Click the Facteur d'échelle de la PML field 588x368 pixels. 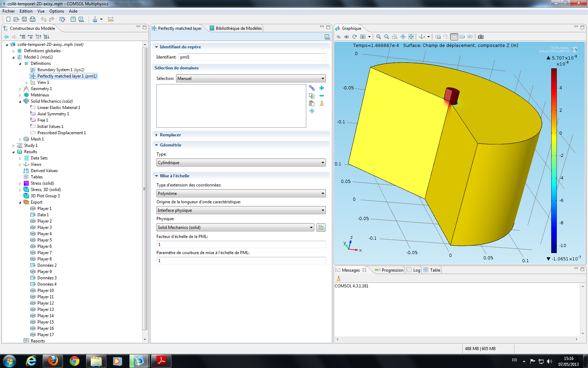click(241, 245)
